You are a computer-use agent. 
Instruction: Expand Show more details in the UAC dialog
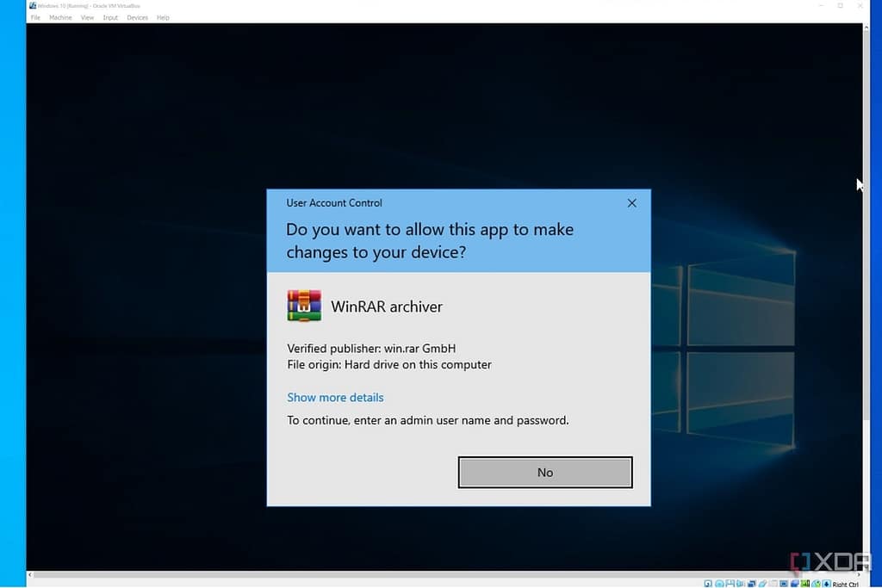point(335,397)
